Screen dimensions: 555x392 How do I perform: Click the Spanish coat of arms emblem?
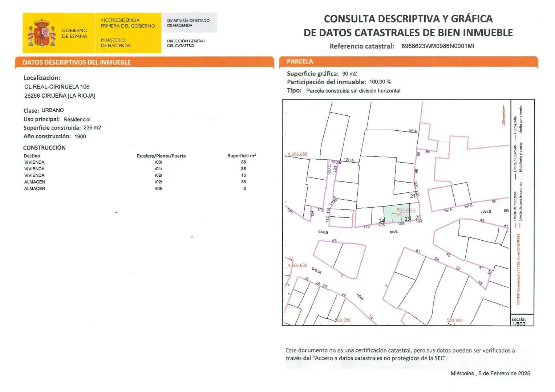(x=42, y=33)
